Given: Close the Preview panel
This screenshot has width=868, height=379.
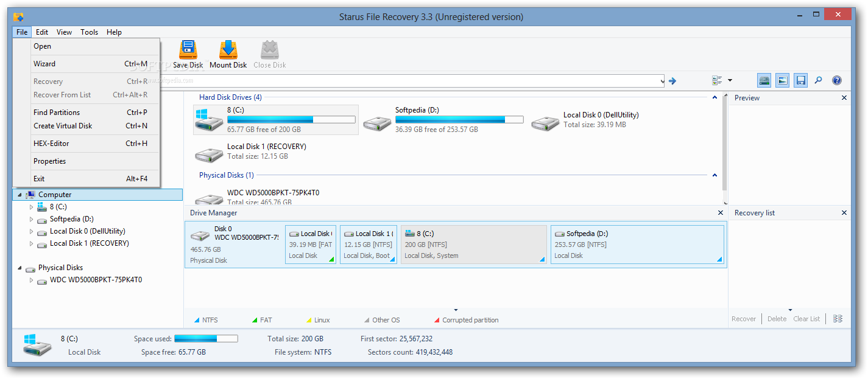Looking at the screenshot, I should pos(844,98).
